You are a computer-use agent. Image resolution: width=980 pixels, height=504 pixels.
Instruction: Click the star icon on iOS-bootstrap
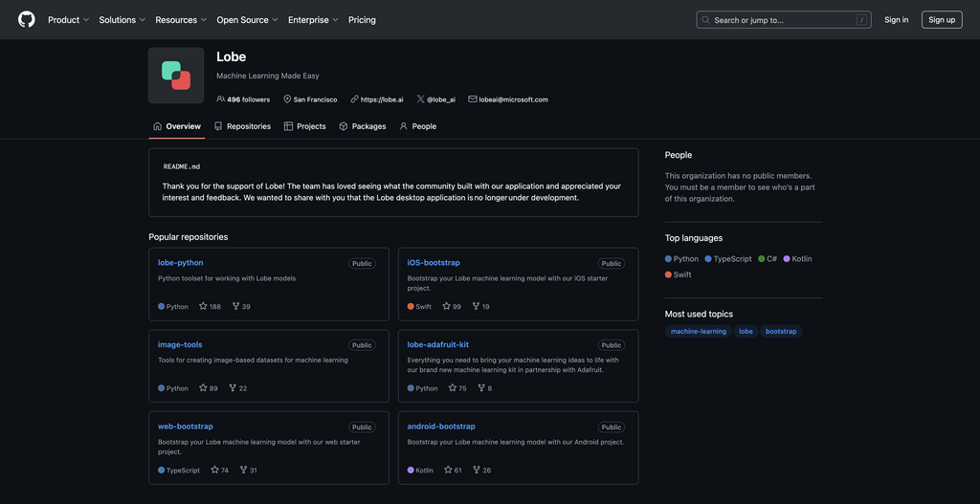[446, 307]
